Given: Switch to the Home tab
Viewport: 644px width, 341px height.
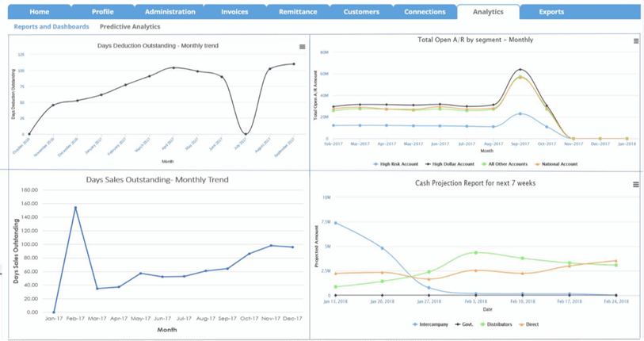Looking at the screenshot, I should click(39, 12).
